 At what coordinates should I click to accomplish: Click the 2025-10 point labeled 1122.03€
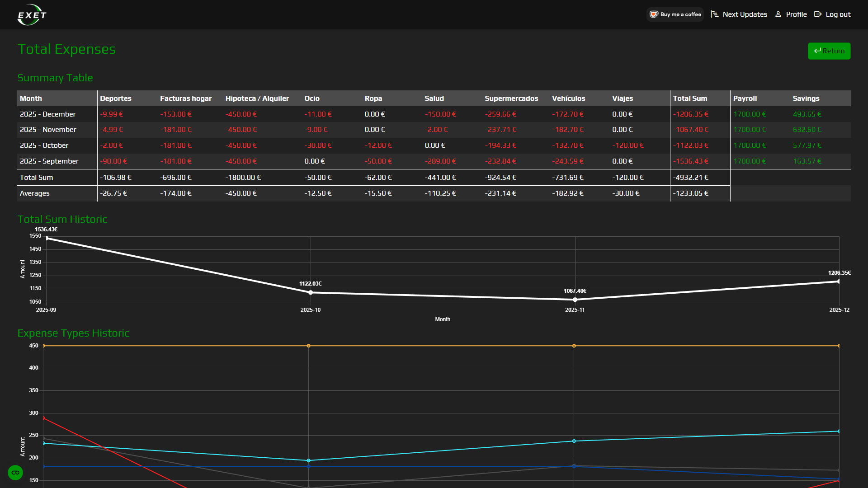coord(310,292)
